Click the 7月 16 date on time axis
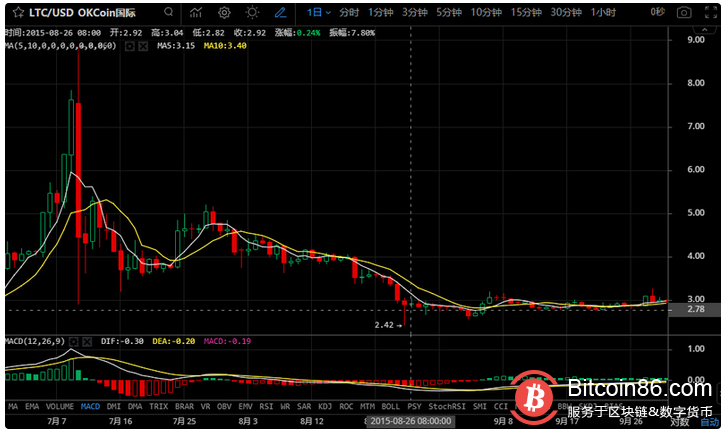This screenshot has width=723, height=432. point(120,421)
